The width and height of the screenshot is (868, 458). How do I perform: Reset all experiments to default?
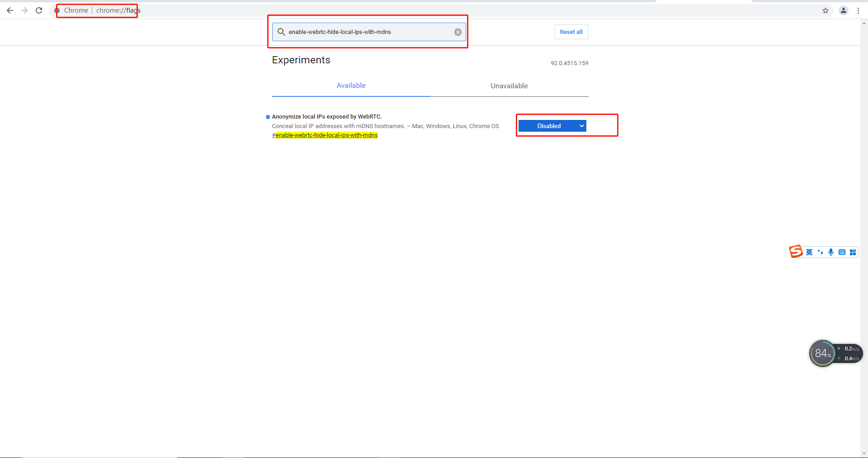571,32
